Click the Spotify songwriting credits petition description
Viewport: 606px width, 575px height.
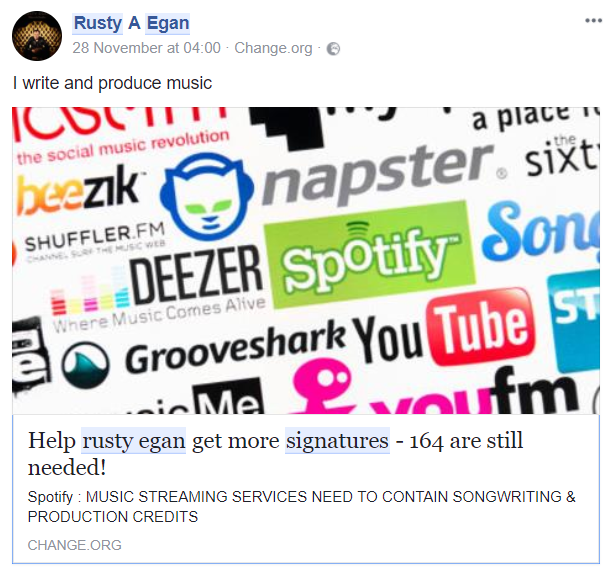(301, 506)
